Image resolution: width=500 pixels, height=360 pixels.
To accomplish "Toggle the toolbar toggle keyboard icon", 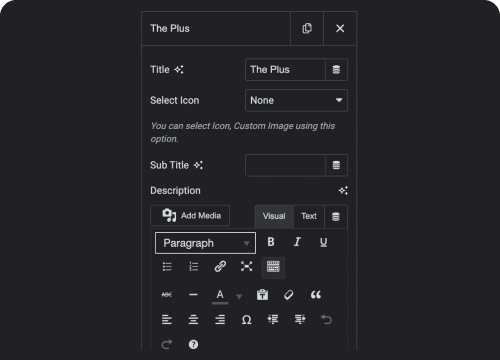I will pyautogui.click(x=273, y=267).
